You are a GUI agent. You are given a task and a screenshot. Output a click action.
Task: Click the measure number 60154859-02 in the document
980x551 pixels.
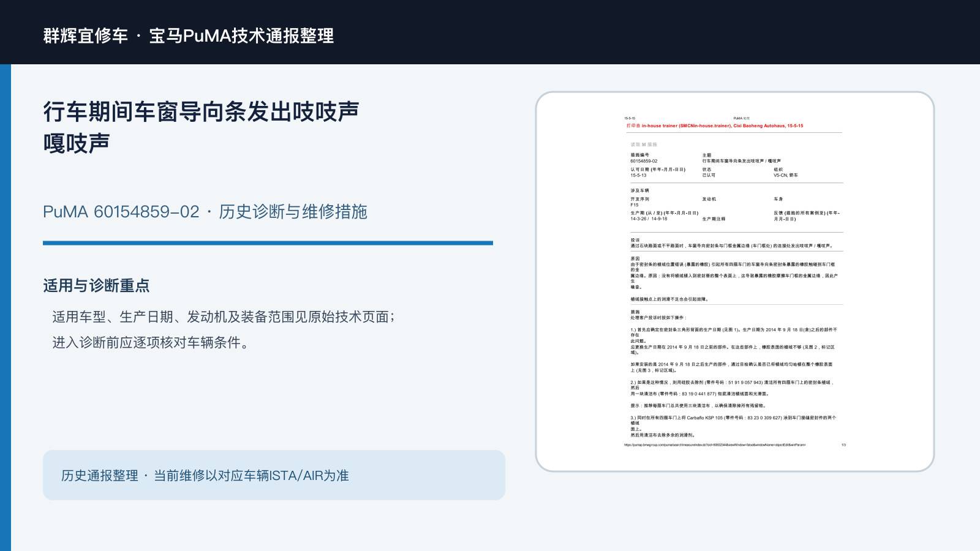644,161
